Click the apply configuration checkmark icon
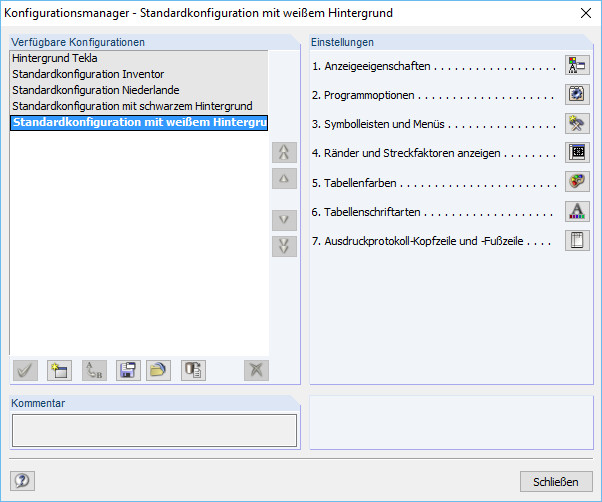 click(25, 370)
